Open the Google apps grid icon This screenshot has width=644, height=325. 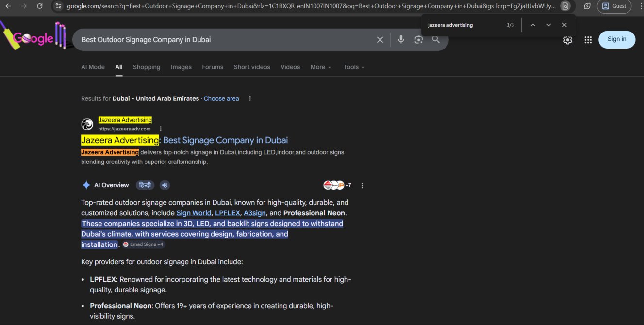[588, 40]
